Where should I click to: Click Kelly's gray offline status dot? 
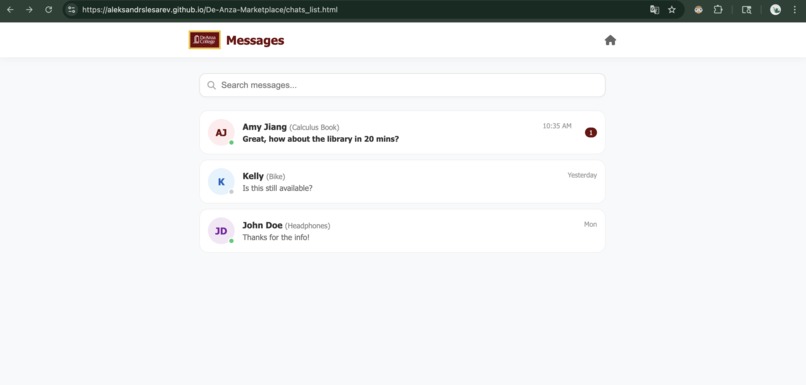point(231,192)
